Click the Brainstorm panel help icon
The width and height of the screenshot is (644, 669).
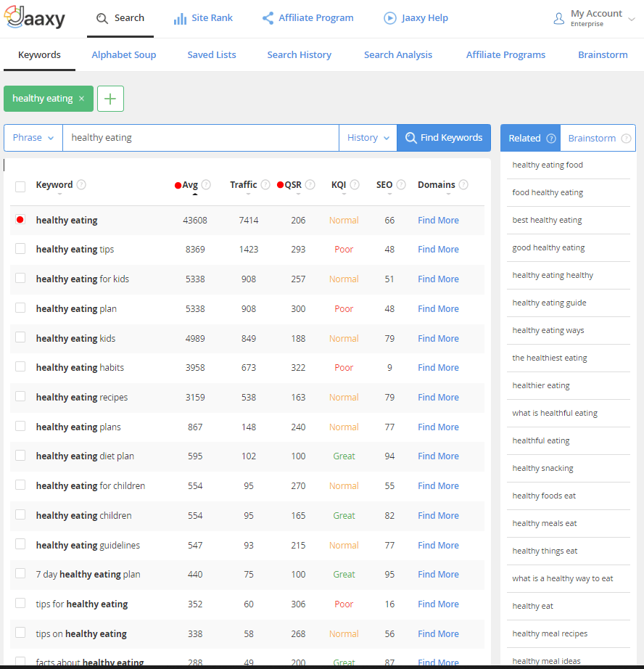[626, 139]
